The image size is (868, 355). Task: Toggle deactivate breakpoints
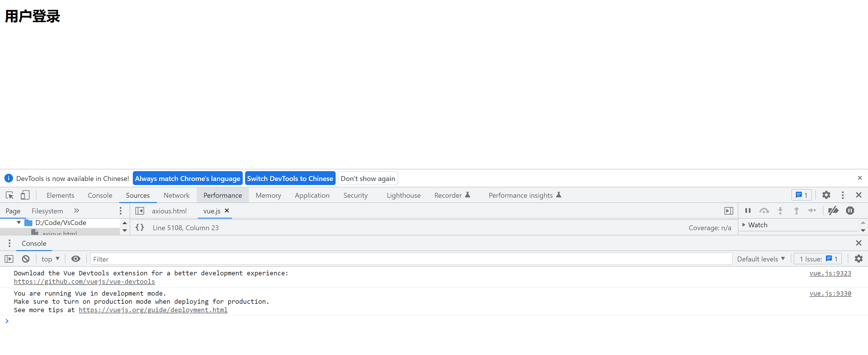pyautogui.click(x=833, y=211)
